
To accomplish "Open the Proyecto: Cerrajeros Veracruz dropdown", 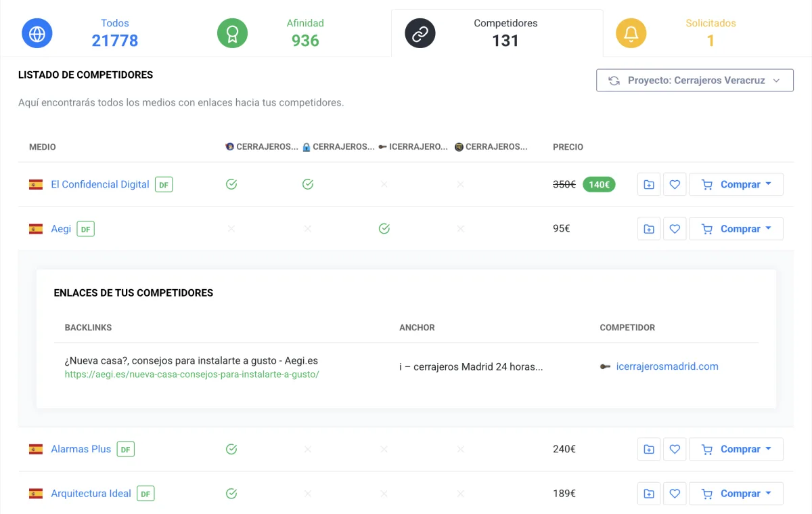I will pyautogui.click(x=694, y=80).
